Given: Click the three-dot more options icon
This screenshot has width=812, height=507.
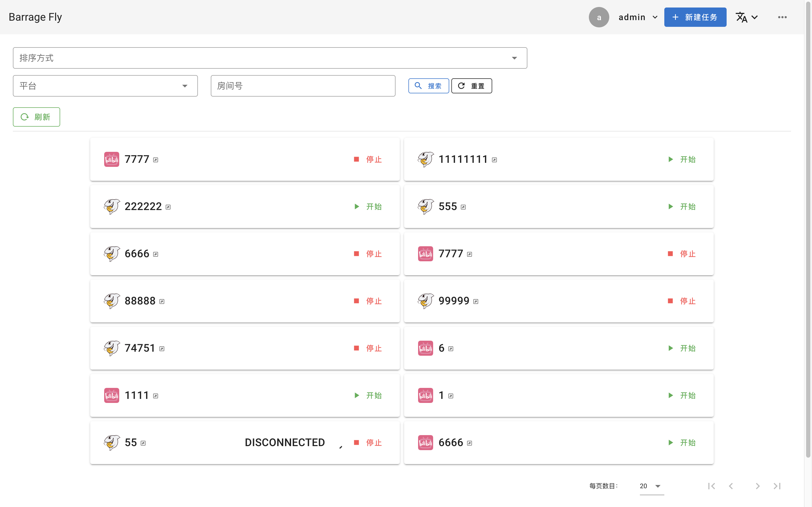Looking at the screenshot, I should pyautogui.click(x=782, y=17).
